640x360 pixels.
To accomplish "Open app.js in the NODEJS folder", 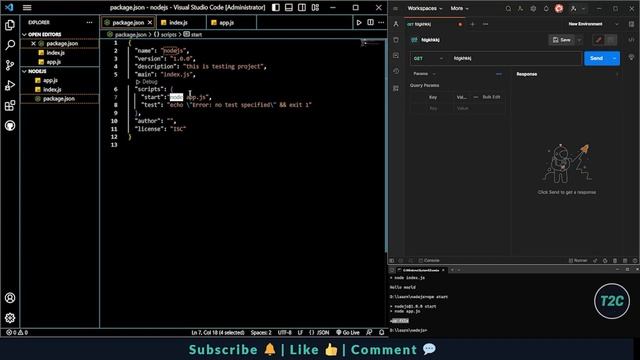I will 50,80.
